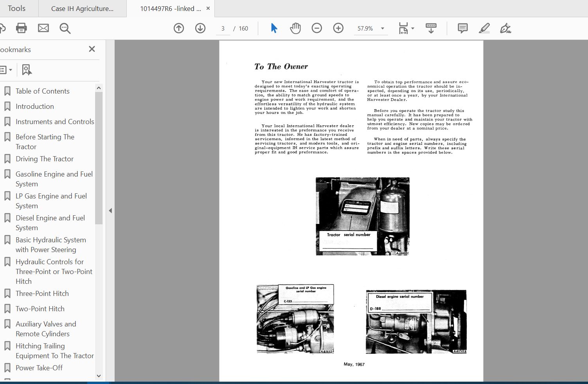Open the Tools tab
This screenshot has width=588, height=384.
[x=16, y=9]
